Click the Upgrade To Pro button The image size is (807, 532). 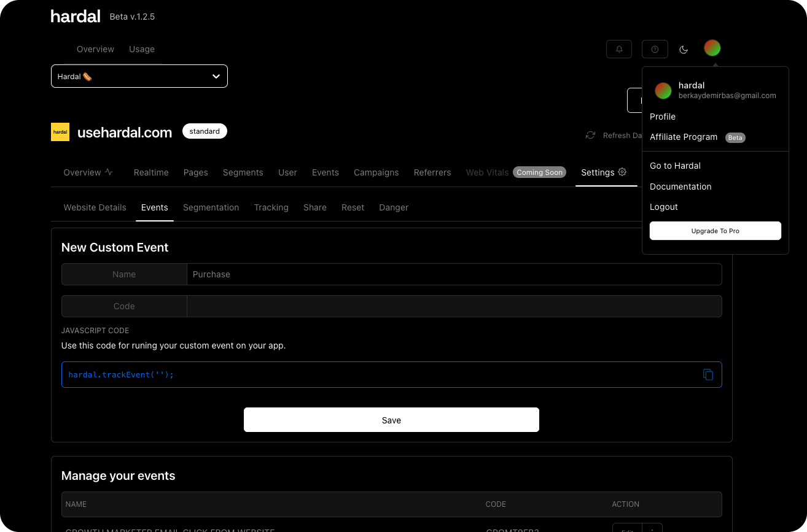click(715, 231)
